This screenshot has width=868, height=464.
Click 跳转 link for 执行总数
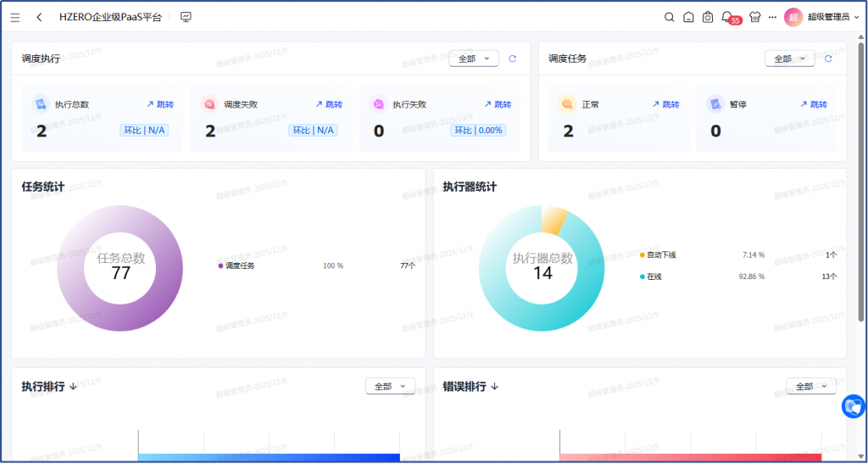point(160,104)
